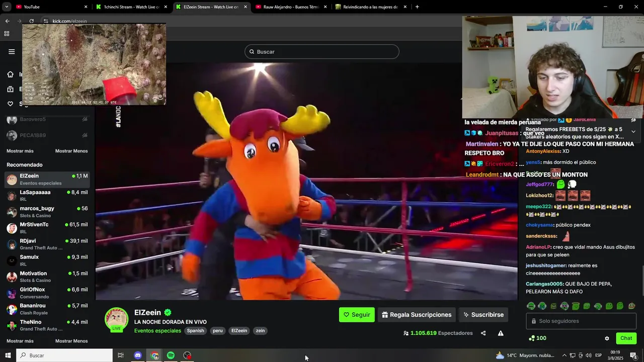This screenshot has width=644, height=362.
Task: Report the stream via warning triangle icon
Action: pos(501,333)
